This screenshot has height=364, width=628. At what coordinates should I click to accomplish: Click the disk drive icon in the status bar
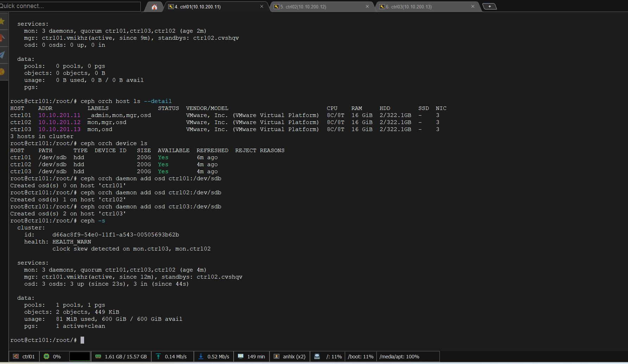(x=317, y=356)
